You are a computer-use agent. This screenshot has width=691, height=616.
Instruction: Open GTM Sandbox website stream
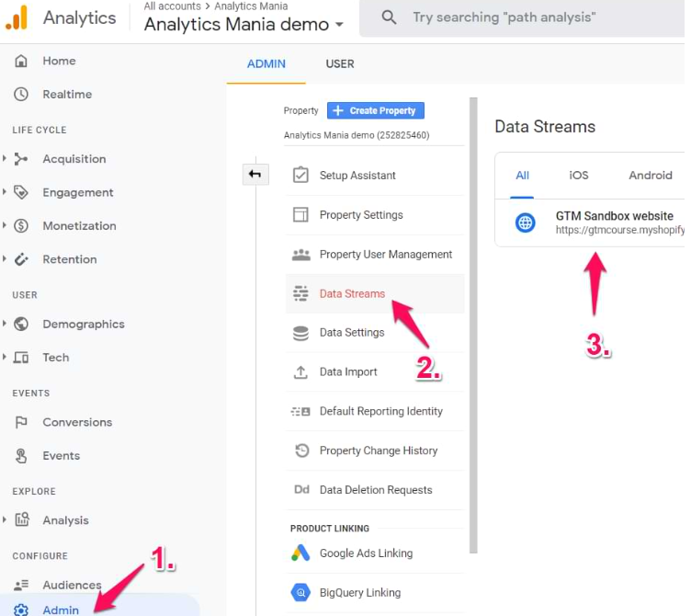tap(591, 222)
